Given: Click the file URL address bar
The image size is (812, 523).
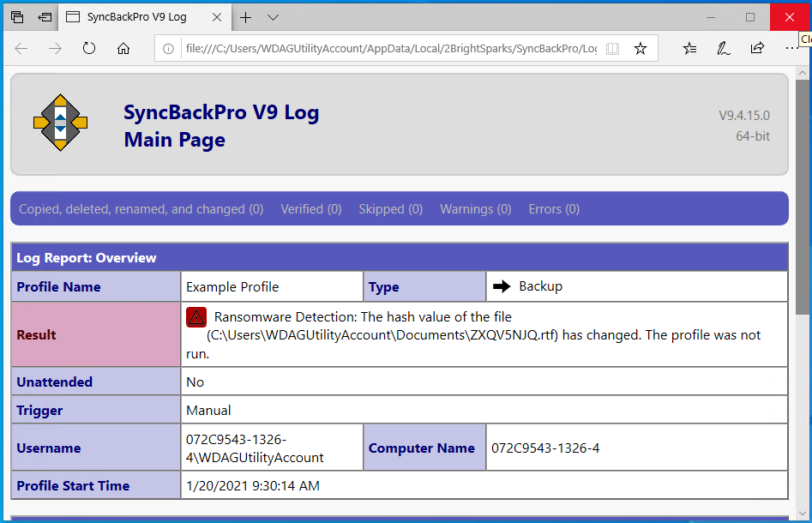Looking at the screenshot, I should (x=391, y=49).
